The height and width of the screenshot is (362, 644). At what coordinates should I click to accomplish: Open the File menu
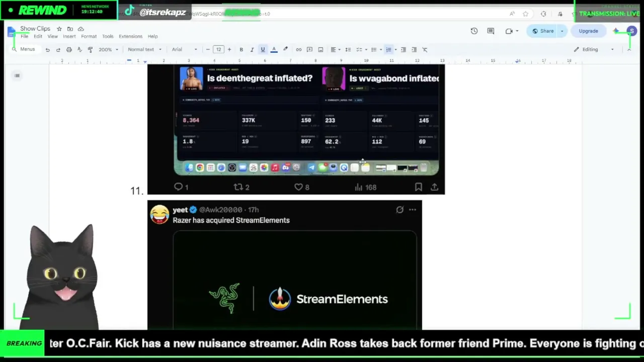(x=24, y=37)
